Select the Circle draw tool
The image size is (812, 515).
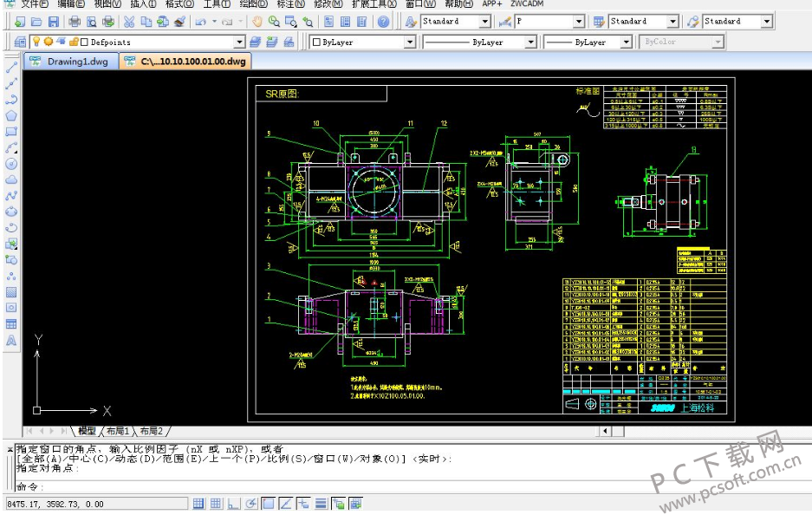tap(11, 164)
